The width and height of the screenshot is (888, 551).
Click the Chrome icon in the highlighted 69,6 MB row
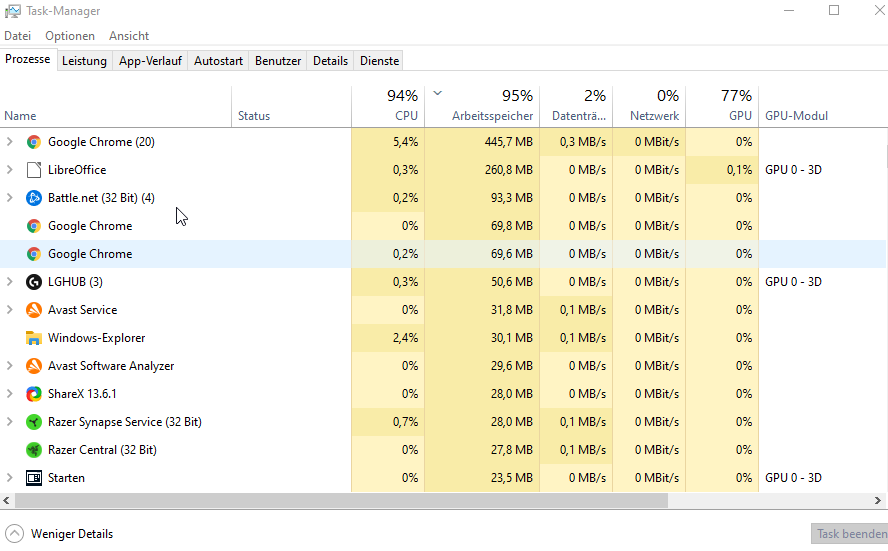click(34, 254)
